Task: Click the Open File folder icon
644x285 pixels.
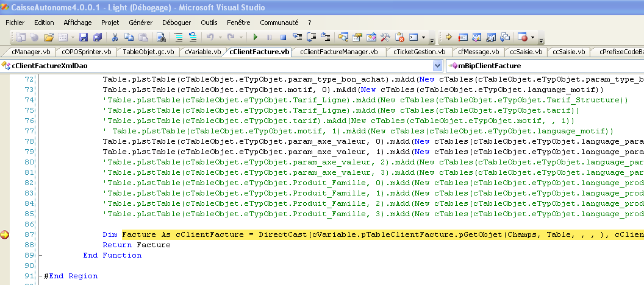Action: (49, 37)
